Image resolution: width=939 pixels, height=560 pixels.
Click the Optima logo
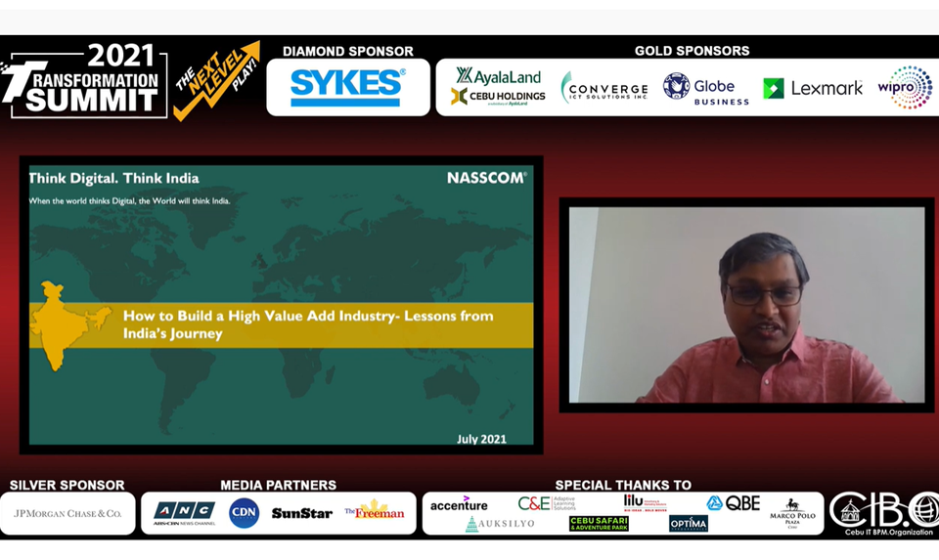689,524
